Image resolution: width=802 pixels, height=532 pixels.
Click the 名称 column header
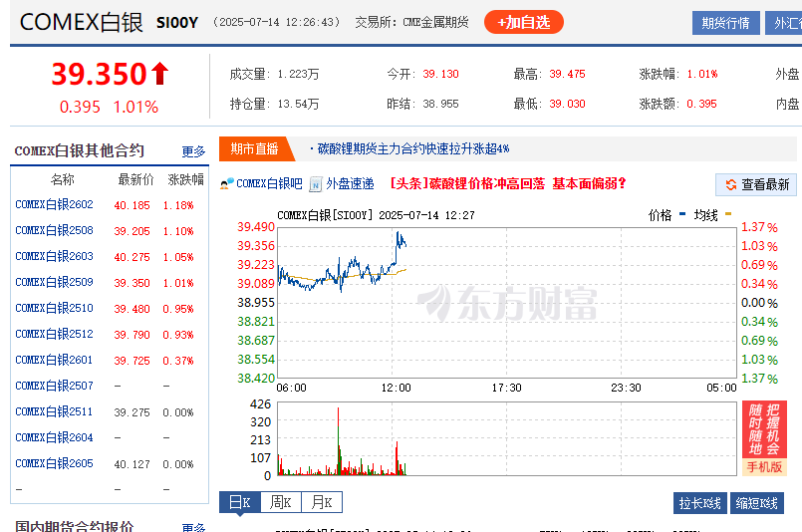pos(63,179)
